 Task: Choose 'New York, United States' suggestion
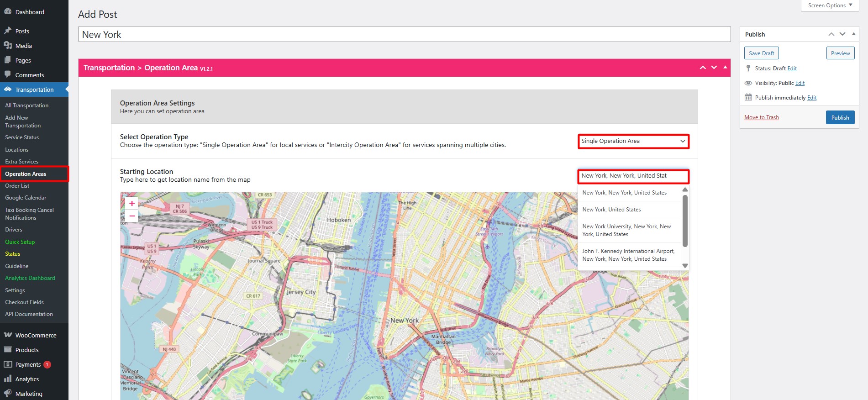(x=611, y=210)
